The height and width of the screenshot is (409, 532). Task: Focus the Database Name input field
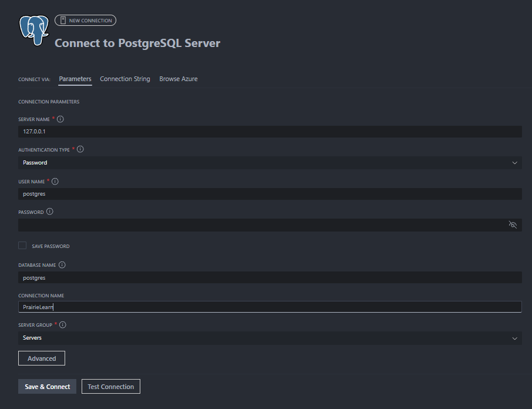[x=270, y=277]
